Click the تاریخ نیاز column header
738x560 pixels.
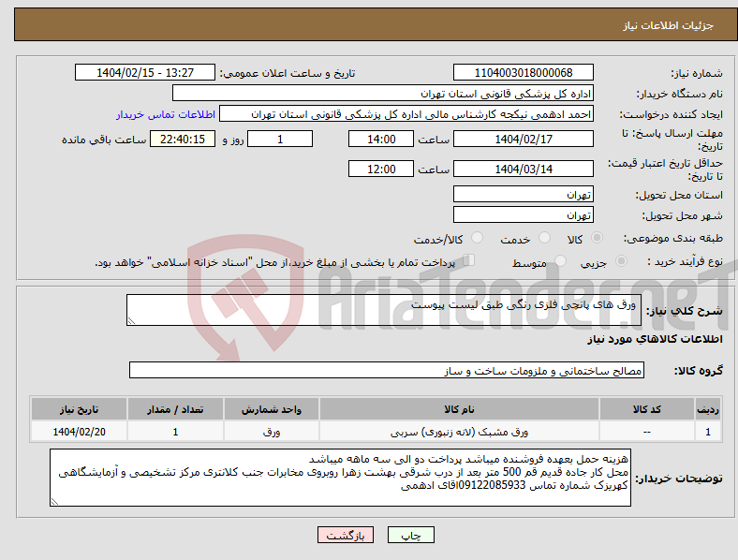(x=79, y=409)
